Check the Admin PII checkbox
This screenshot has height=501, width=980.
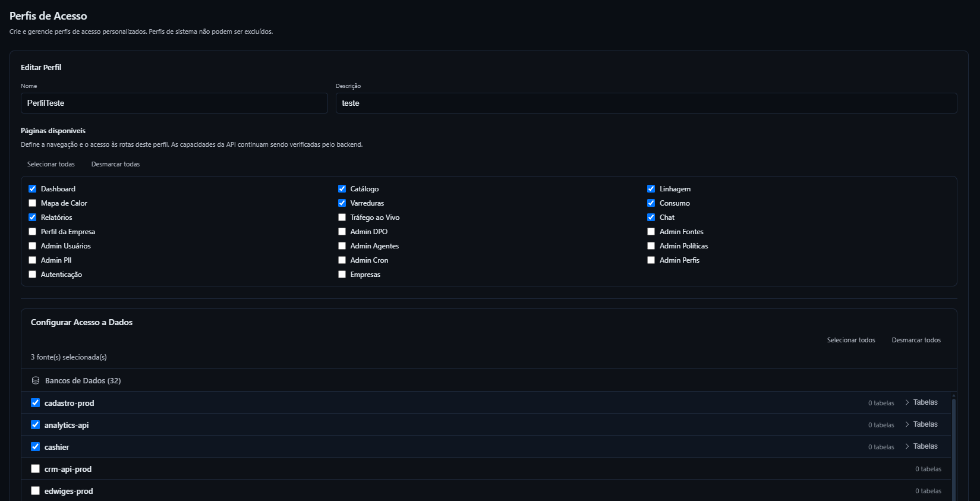(x=33, y=260)
